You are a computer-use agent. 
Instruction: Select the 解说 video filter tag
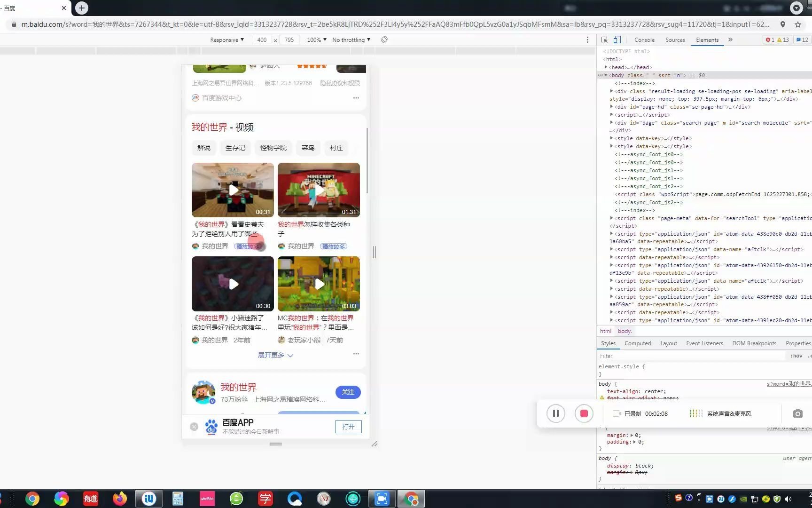click(204, 148)
